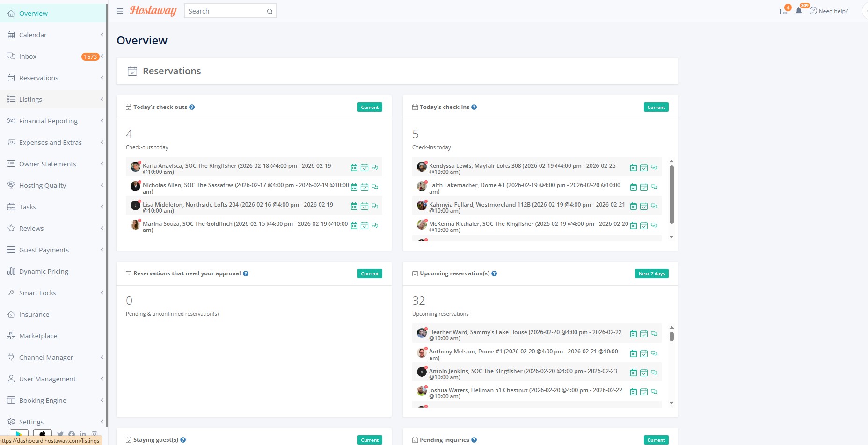
Task: Open Heather Ward, Sammy's Lake House reservation text
Action: coord(525,335)
